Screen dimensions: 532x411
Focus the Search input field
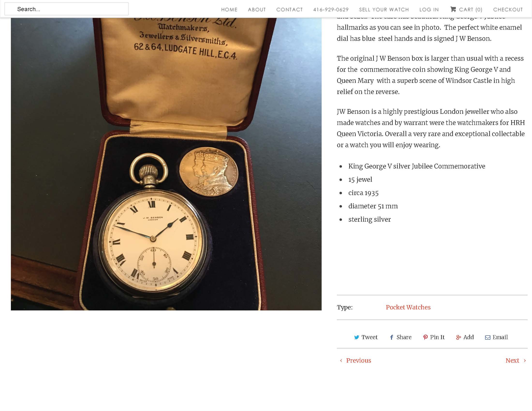tap(66, 9)
